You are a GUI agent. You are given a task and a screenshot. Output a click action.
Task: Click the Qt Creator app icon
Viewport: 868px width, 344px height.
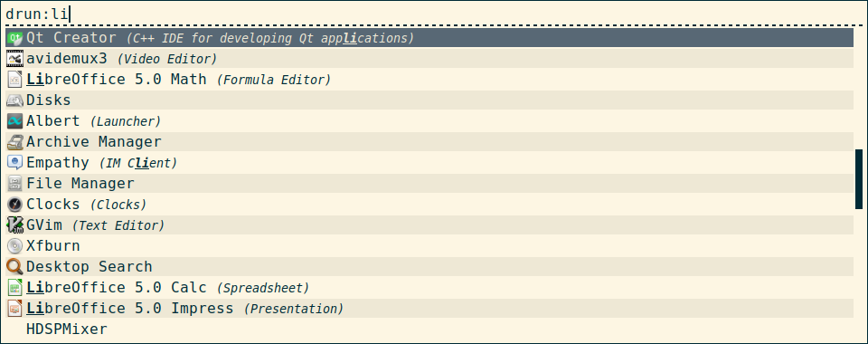pyautogui.click(x=14, y=38)
